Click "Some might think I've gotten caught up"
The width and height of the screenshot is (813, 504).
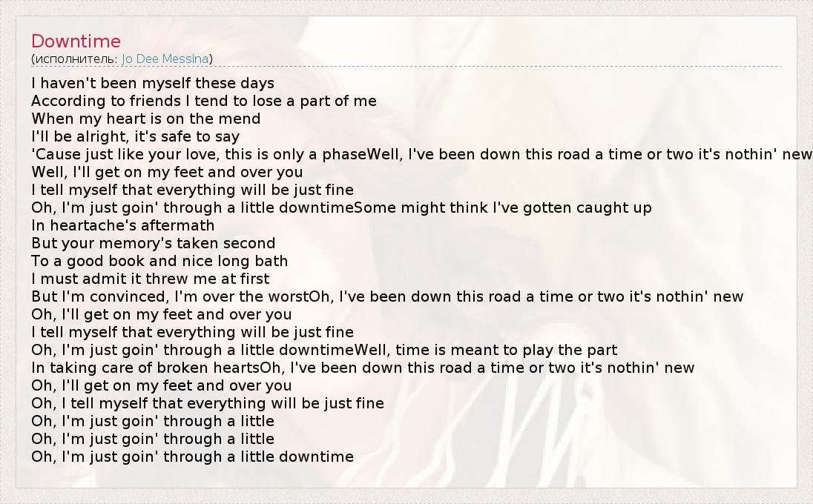point(503,208)
